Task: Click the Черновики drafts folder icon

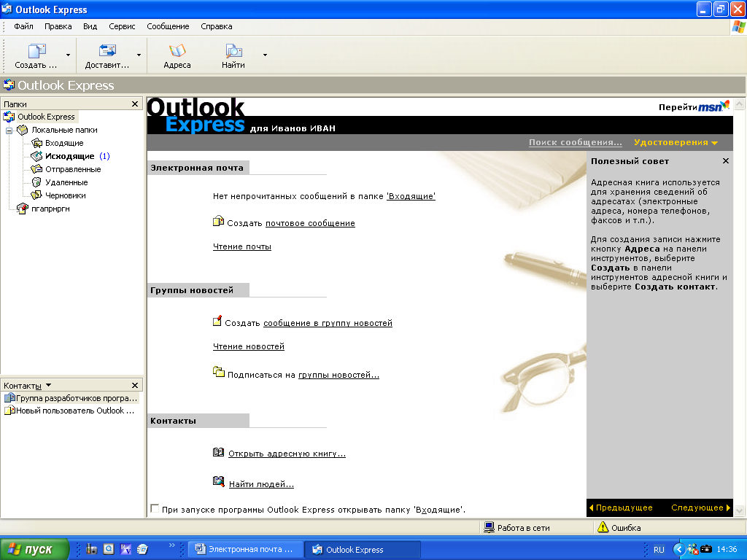Action: [x=36, y=195]
